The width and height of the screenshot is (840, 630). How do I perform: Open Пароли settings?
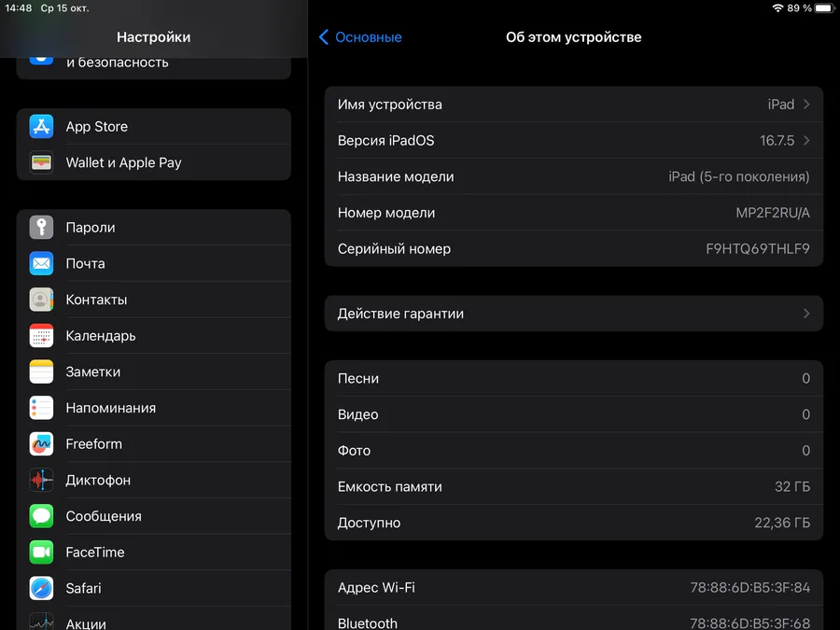point(154,227)
